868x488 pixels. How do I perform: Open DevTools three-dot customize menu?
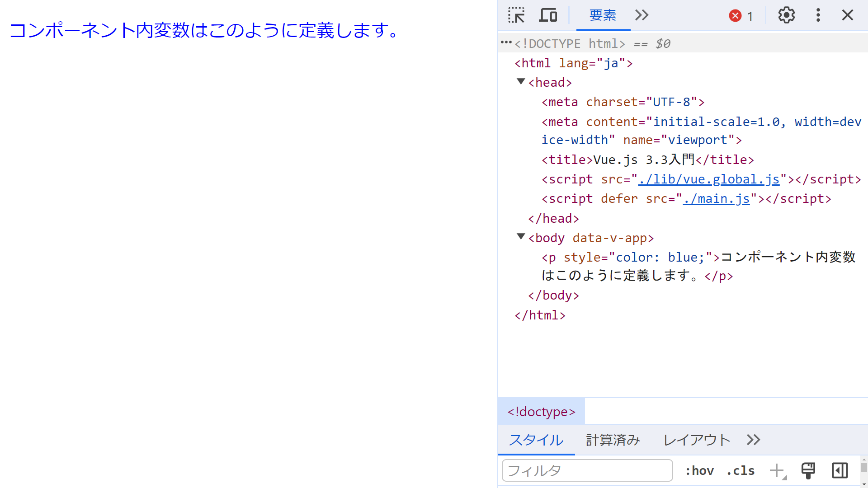tap(818, 15)
